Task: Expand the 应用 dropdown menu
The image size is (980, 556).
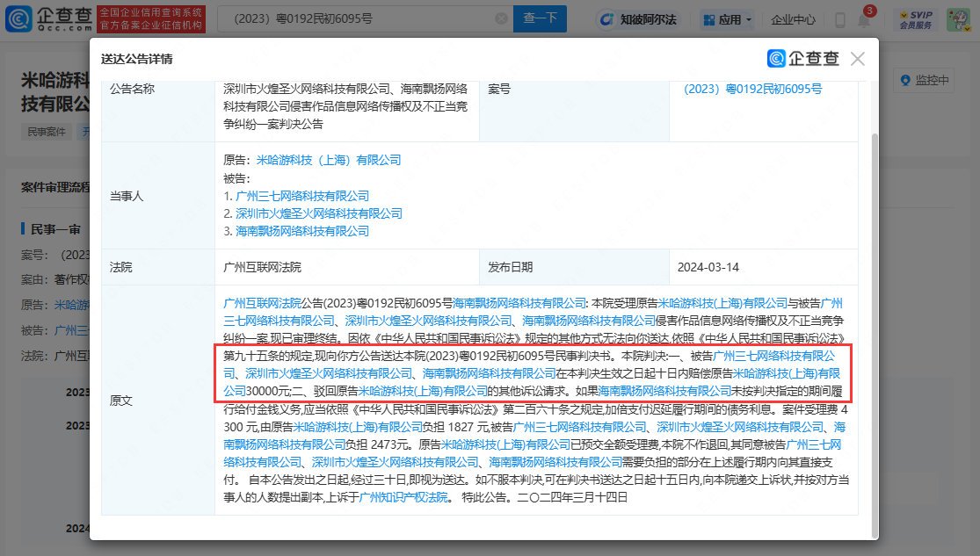Action: (728, 19)
